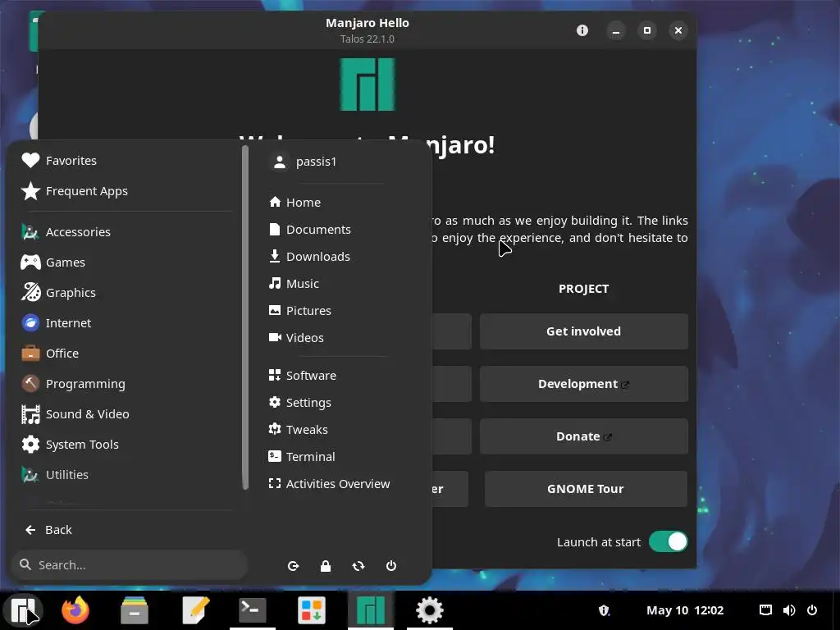Image resolution: width=840 pixels, height=630 pixels.
Task: Click the volume tray icon
Action: [789, 610]
